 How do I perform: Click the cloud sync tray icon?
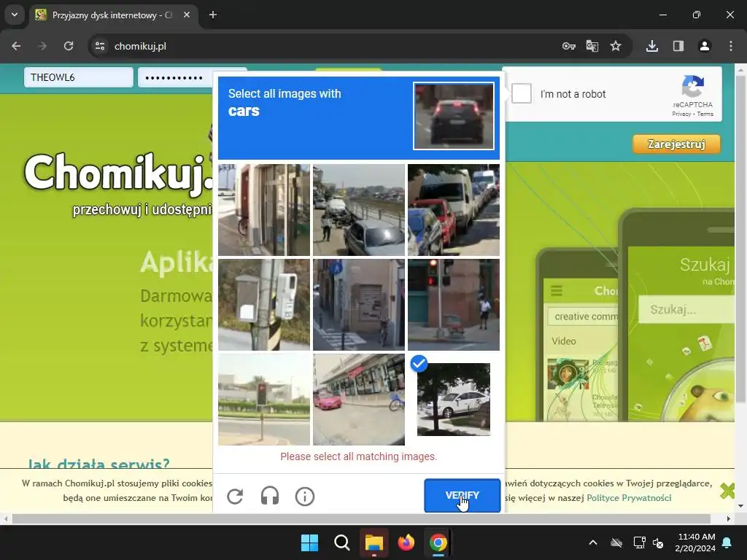tap(616, 542)
